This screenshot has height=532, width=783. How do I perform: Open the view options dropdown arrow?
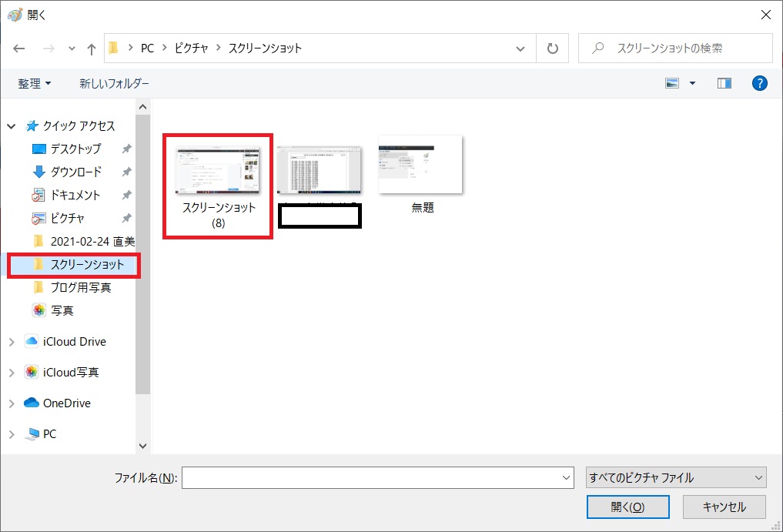point(693,83)
